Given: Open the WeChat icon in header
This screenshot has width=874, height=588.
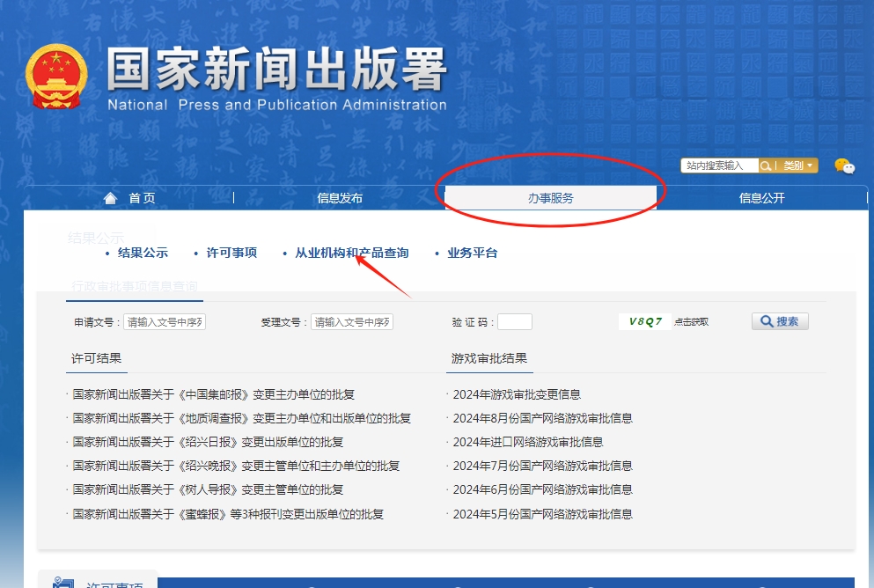Looking at the screenshot, I should (844, 166).
